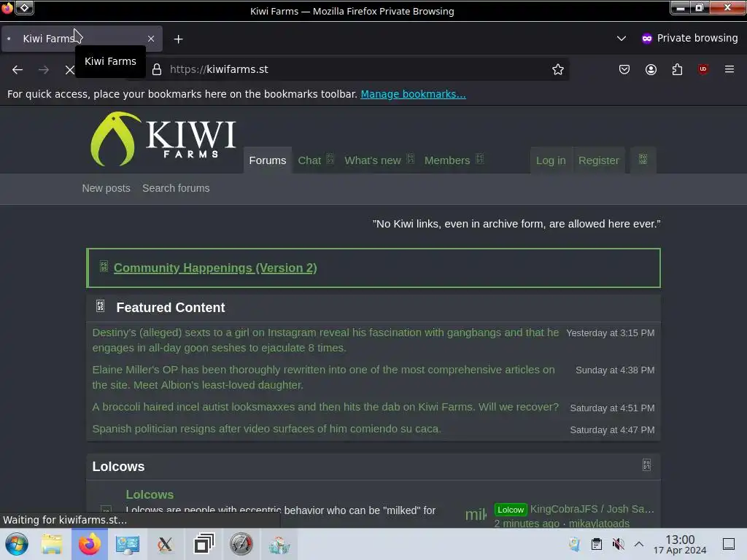The image size is (747, 560).
Task: Open the Firefox account icon
Action: coord(651,69)
